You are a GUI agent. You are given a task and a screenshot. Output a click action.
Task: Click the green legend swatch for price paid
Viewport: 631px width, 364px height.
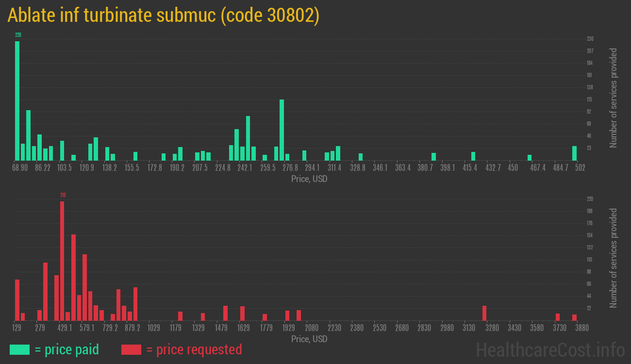click(19, 349)
